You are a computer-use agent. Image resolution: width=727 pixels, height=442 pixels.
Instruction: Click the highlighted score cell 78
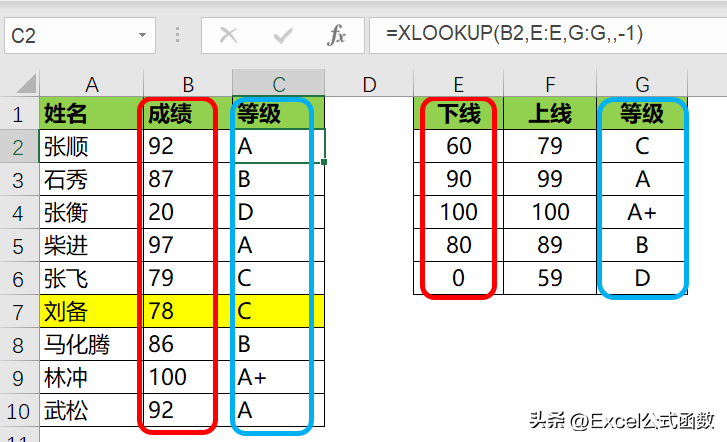188,311
